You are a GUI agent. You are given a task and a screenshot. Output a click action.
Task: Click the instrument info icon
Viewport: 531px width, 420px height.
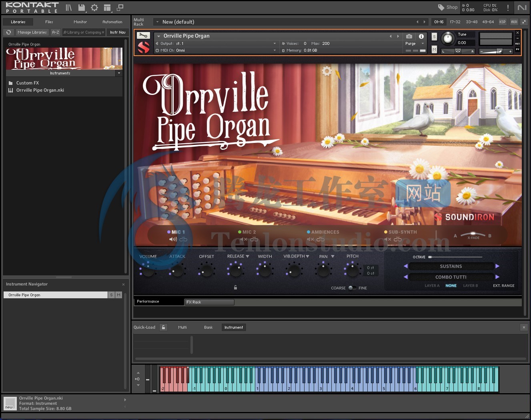click(x=421, y=36)
